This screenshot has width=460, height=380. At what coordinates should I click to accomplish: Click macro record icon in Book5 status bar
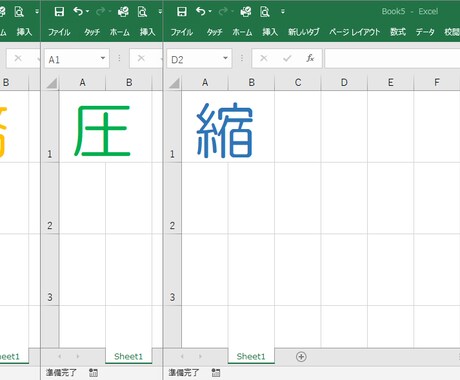[216, 373]
